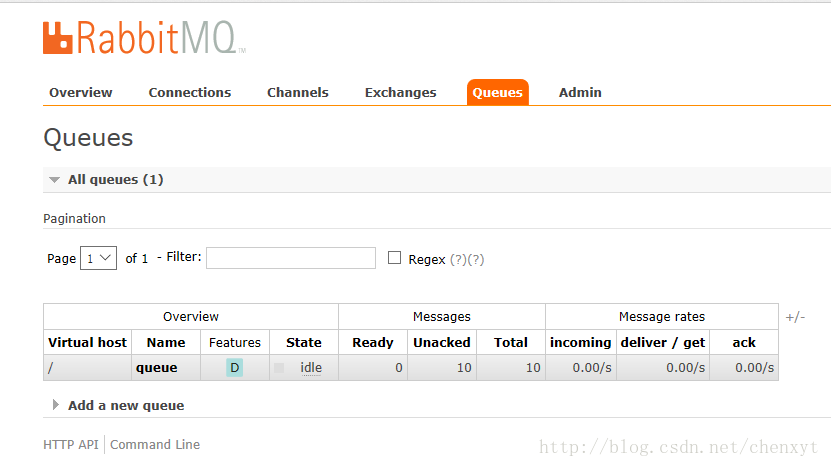
Task: Click the Filter input field
Action: pyautogui.click(x=291, y=258)
